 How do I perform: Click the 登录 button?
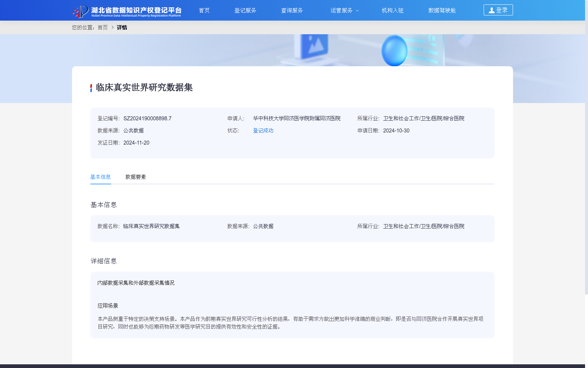pyautogui.click(x=498, y=10)
